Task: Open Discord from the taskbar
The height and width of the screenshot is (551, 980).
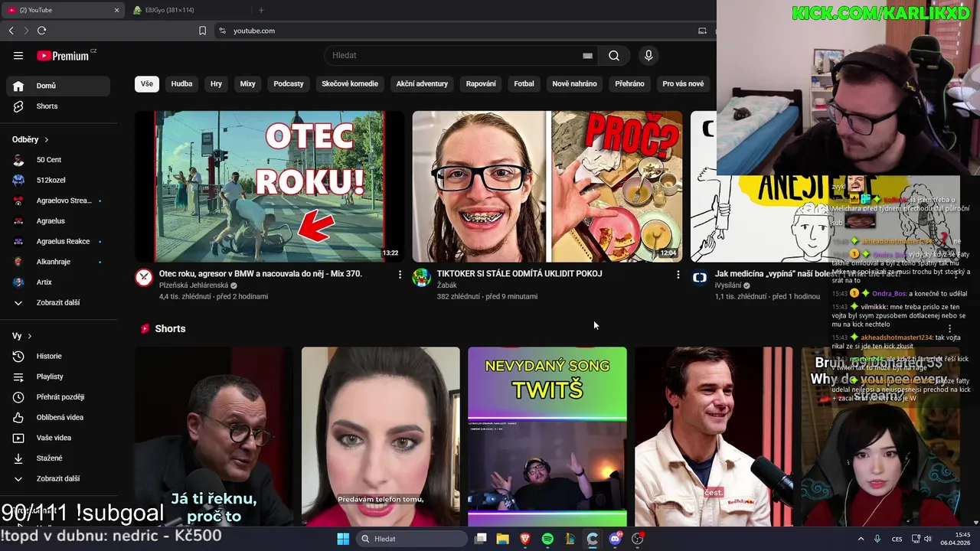Action: click(615, 539)
